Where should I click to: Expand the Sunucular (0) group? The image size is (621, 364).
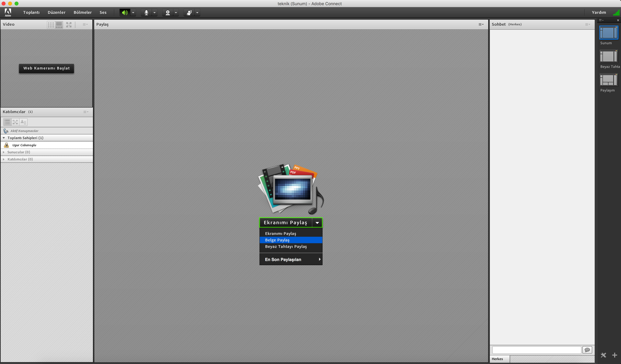pyautogui.click(x=4, y=152)
